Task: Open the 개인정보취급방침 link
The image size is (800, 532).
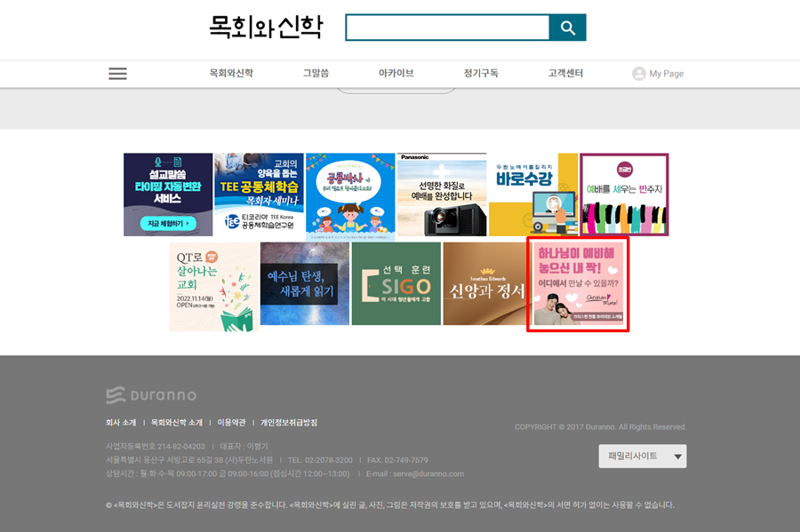Action: (289, 423)
